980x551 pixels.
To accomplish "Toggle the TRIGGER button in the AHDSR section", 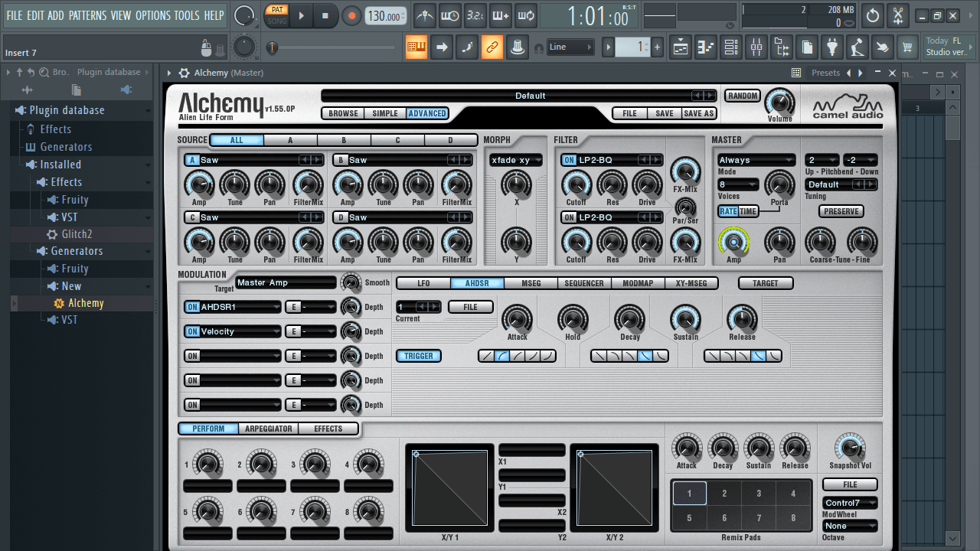I will (x=419, y=356).
